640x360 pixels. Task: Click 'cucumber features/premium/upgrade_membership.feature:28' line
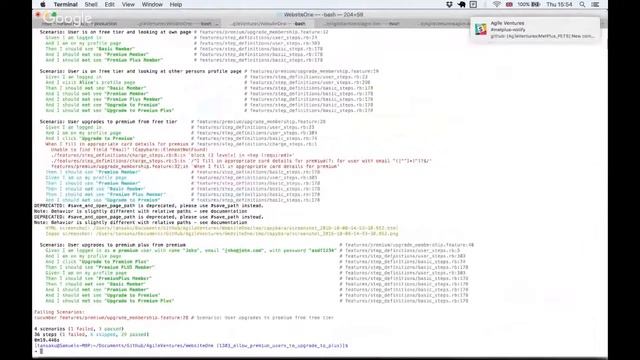111,318
